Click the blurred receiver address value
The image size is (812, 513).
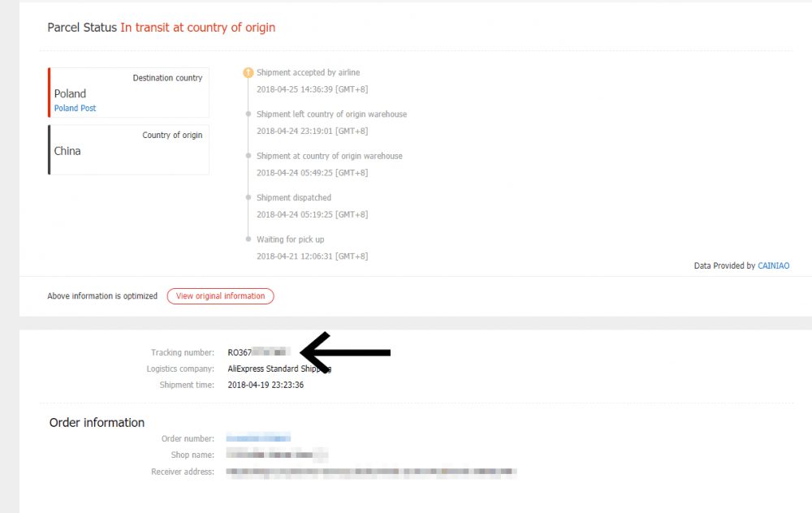(371, 472)
